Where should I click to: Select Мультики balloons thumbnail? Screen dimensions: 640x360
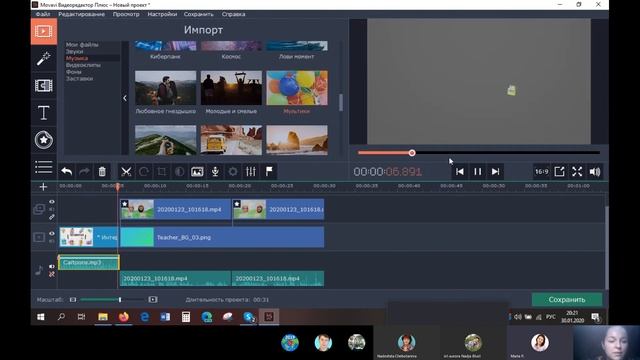click(x=297, y=88)
